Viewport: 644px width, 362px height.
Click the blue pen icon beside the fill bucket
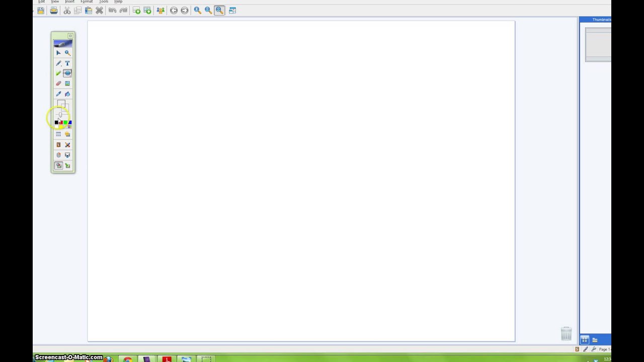(x=58, y=94)
